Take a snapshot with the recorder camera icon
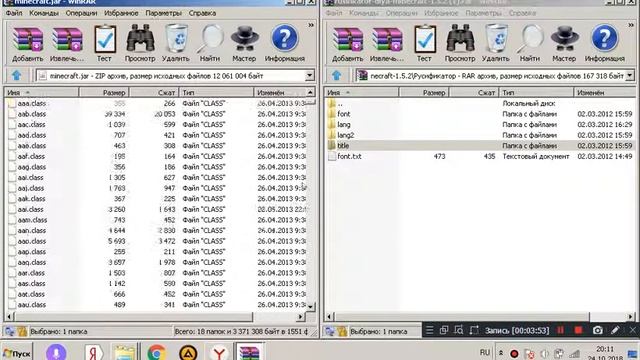 click(598, 330)
